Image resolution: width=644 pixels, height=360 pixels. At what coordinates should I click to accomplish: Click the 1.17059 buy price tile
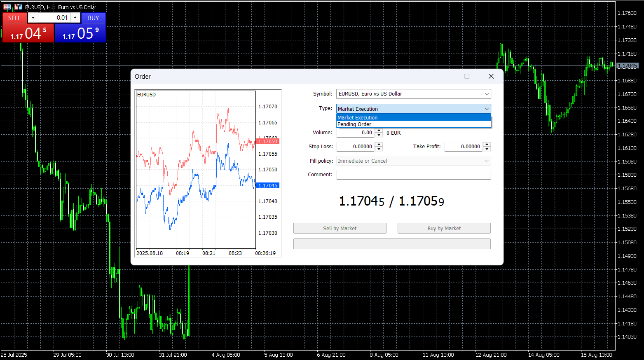(80, 33)
